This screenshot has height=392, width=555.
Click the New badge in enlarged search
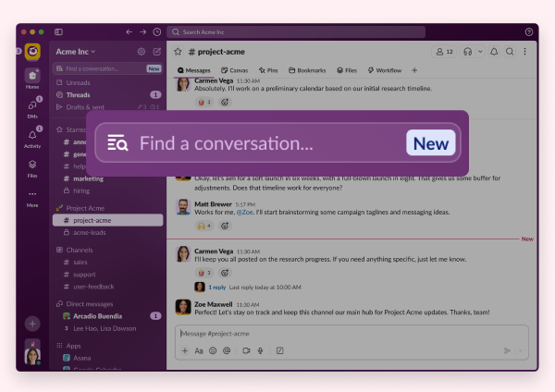tap(431, 143)
